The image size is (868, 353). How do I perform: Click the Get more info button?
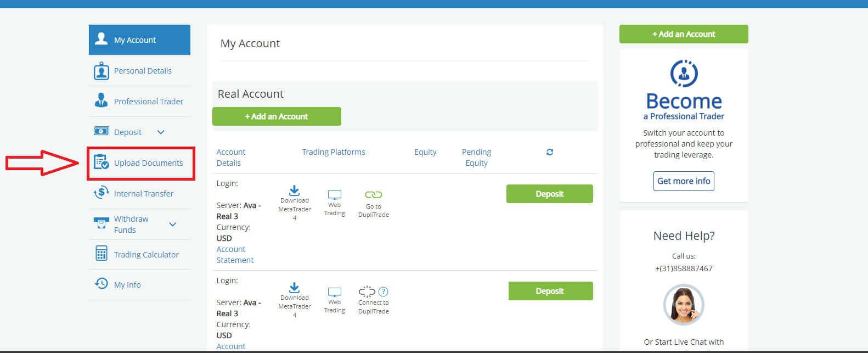(x=684, y=181)
